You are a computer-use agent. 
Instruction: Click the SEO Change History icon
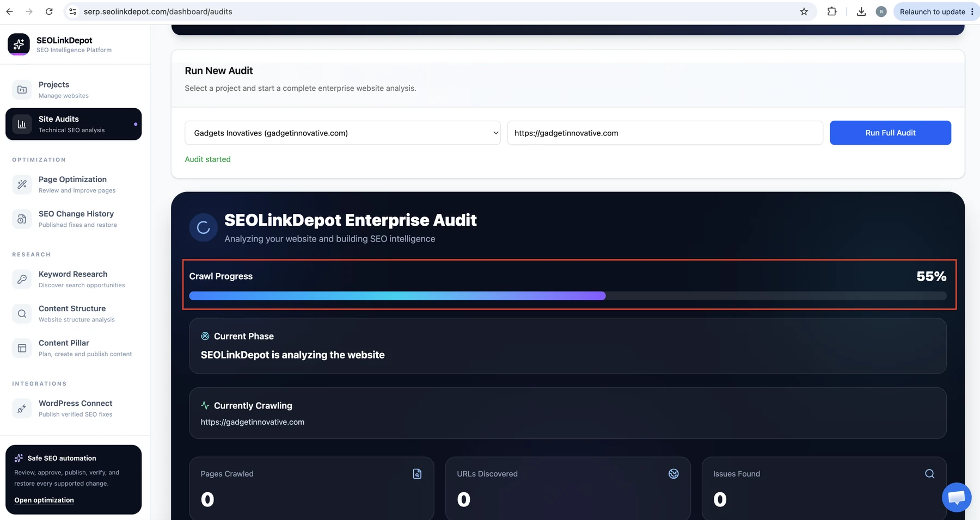click(22, 219)
